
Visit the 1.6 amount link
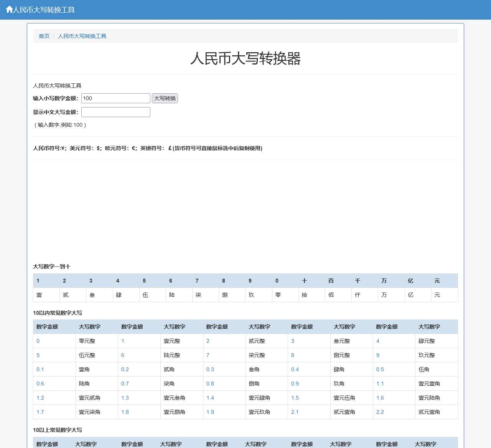[x=380, y=398]
